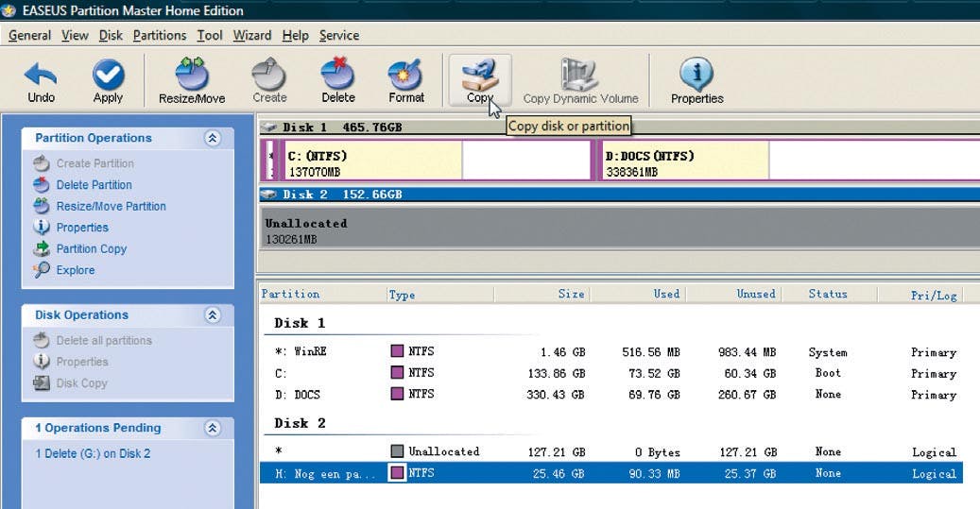Click the 127.21 GB size of Unallocated
980x509 pixels.
[557, 451]
